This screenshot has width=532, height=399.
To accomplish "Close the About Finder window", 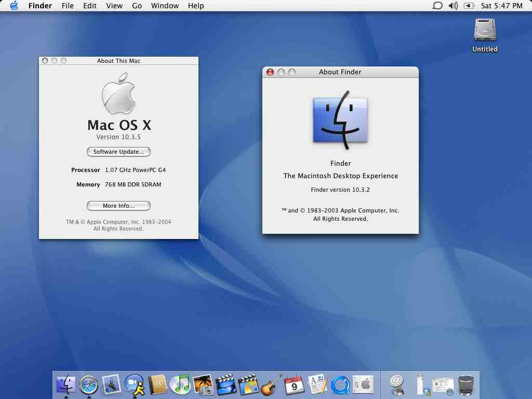I will coord(270,72).
